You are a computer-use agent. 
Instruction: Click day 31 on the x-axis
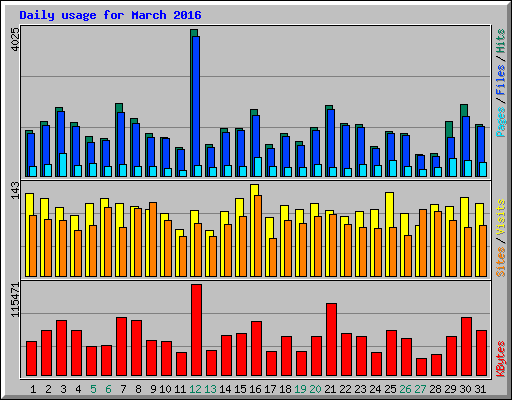[480, 389]
